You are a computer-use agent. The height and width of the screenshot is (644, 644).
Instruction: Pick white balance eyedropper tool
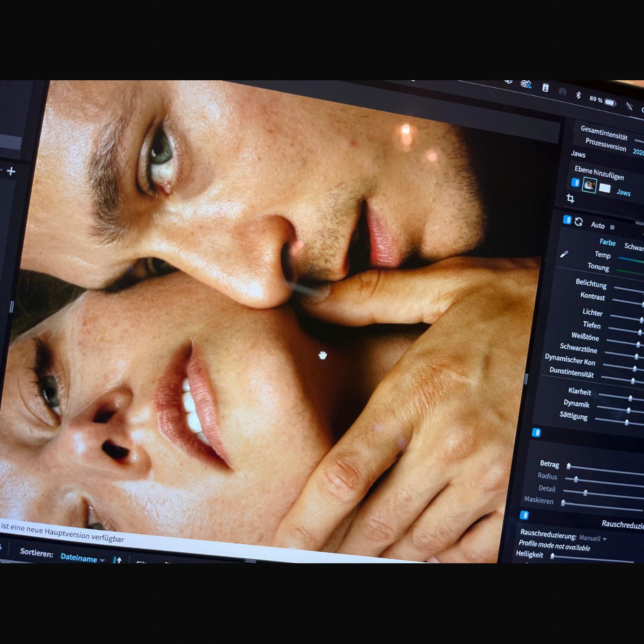[x=564, y=254]
